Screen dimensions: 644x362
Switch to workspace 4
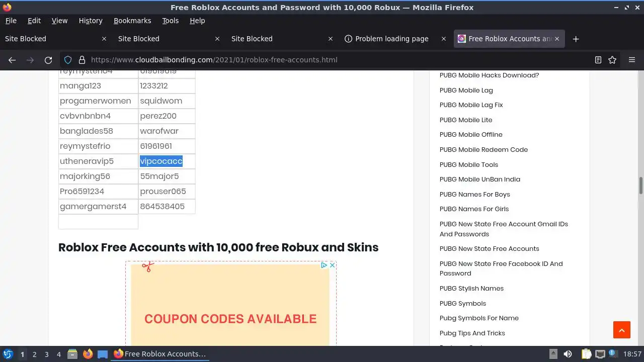pos(58,354)
